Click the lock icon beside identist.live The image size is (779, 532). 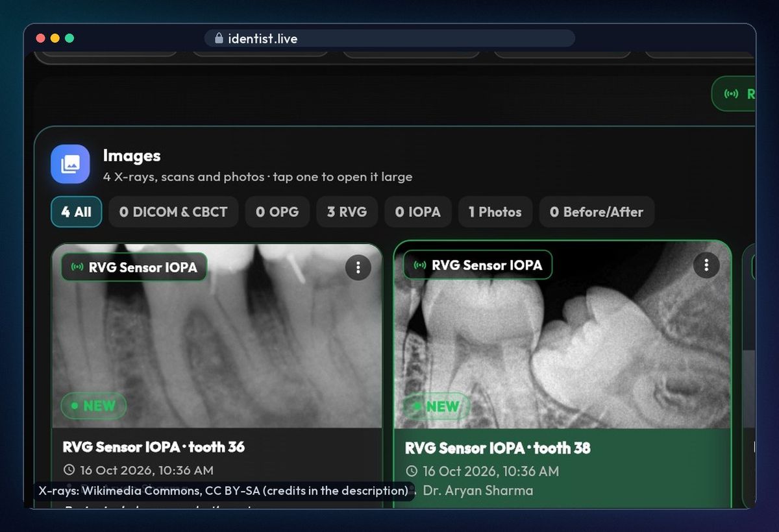coord(218,38)
